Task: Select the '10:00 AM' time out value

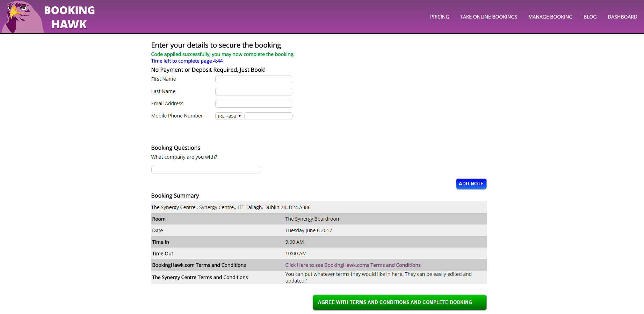Action: click(296, 254)
